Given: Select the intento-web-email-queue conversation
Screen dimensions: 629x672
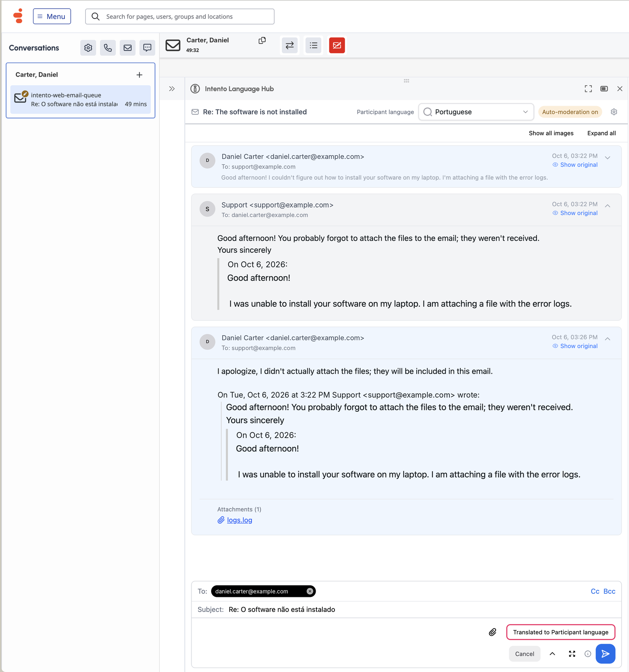Looking at the screenshot, I should 81,99.
